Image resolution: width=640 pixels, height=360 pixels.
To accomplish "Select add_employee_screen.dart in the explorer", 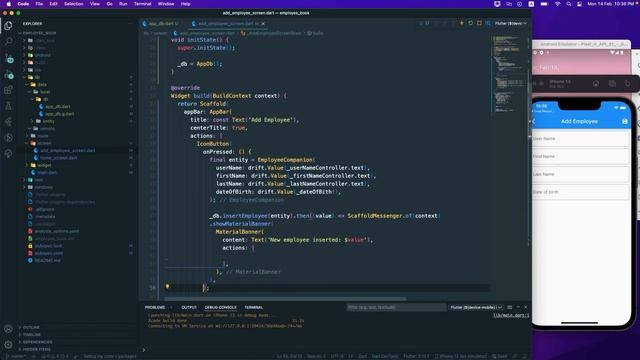I will (x=67, y=151).
